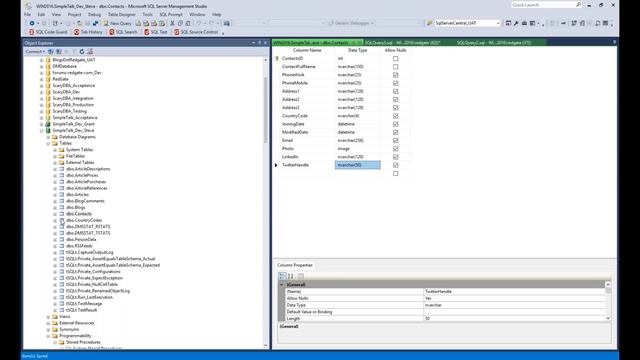The width and height of the screenshot is (640, 360).
Task: Uncheck Allow Nulls for PhoneWork
Action: [x=396, y=75]
